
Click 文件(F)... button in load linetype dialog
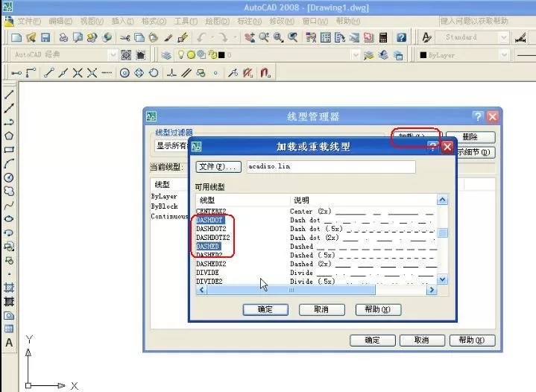[x=218, y=167]
